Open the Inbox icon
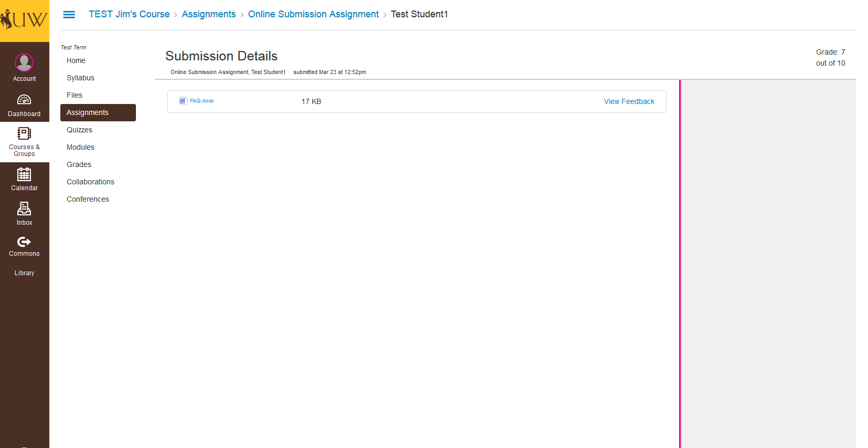The width and height of the screenshot is (868, 448). click(x=24, y=209)
